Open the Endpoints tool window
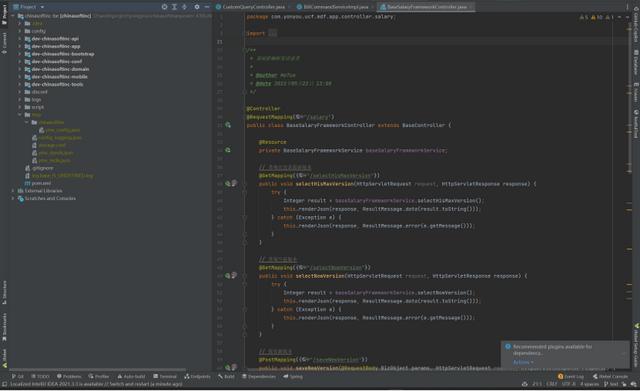640x391 pixels. point(197,376)
